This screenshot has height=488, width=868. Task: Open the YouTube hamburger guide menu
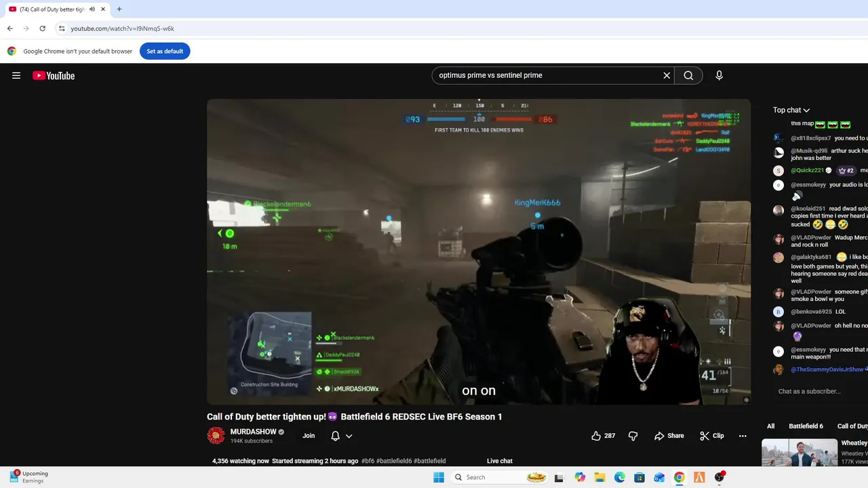(16, 75)
